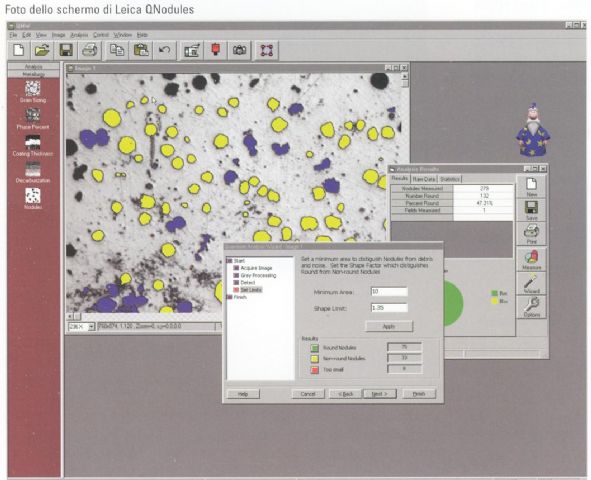
Task: Click the Number Round value 132
Action: coord(484,196)
